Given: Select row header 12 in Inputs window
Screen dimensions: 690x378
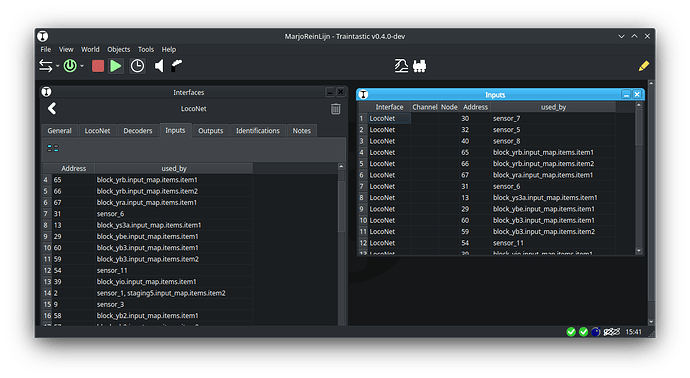Looking at the screenshot, I should tap(363, 243).
